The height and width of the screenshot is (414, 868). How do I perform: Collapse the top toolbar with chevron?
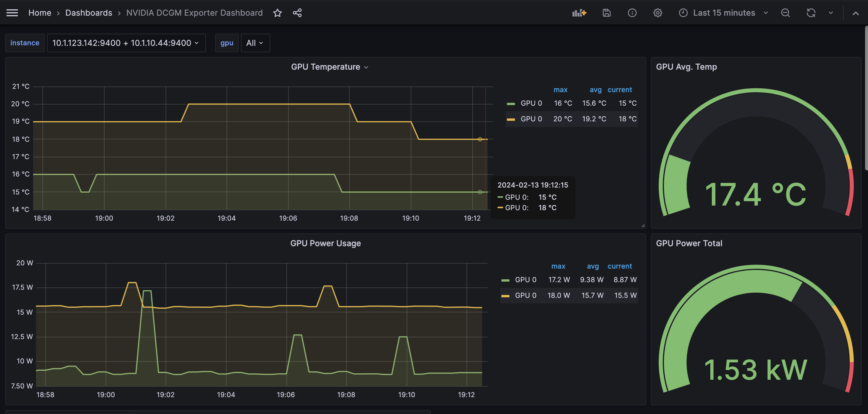pyautogui.click(x=856, y=13)
